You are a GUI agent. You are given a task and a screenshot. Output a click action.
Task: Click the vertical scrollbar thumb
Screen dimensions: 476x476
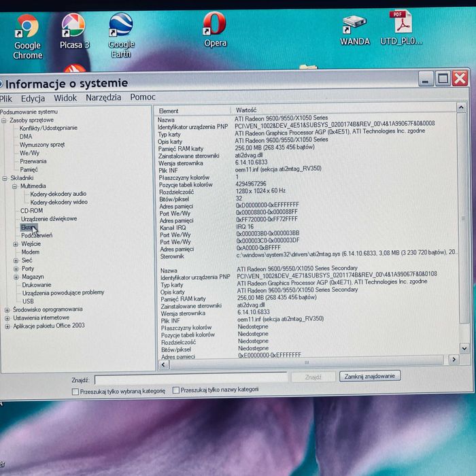[x=463, y=218]
